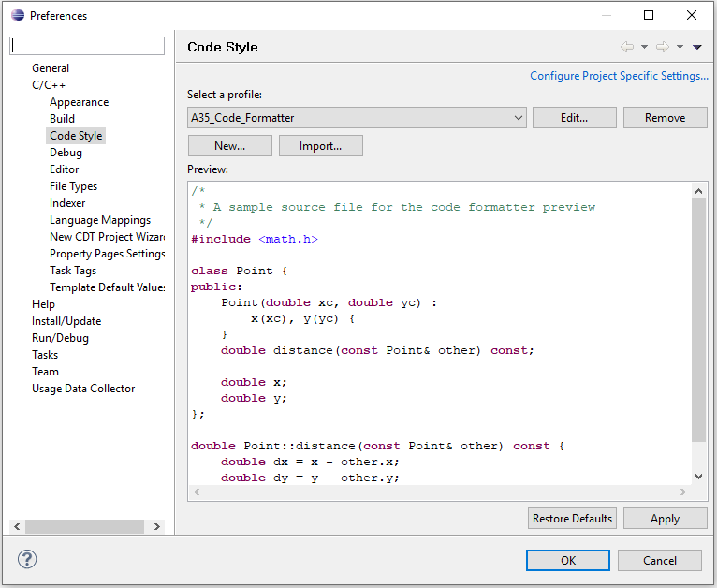
Task: Click '#include <math.h>' line in preview
Action: pos(255,239)
